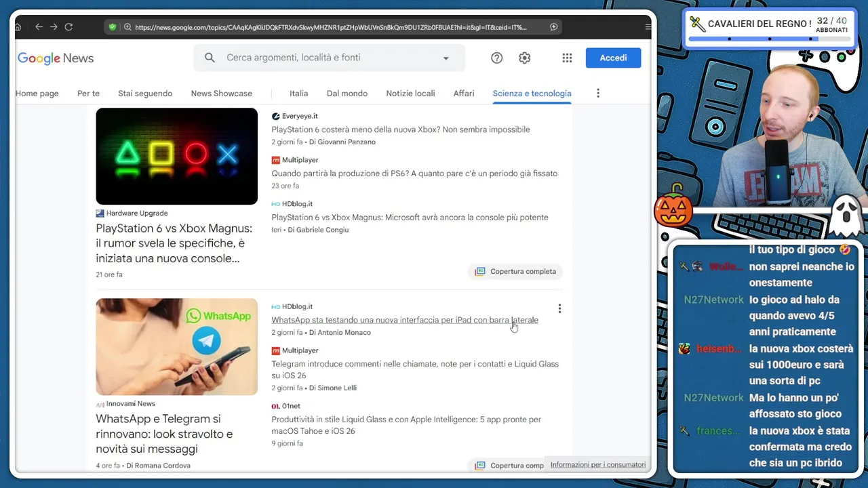Image resolution: width=868 pixels, height=488 pixels.
Task: Open the Stai seguendo tab
Action: coord(145,94)
